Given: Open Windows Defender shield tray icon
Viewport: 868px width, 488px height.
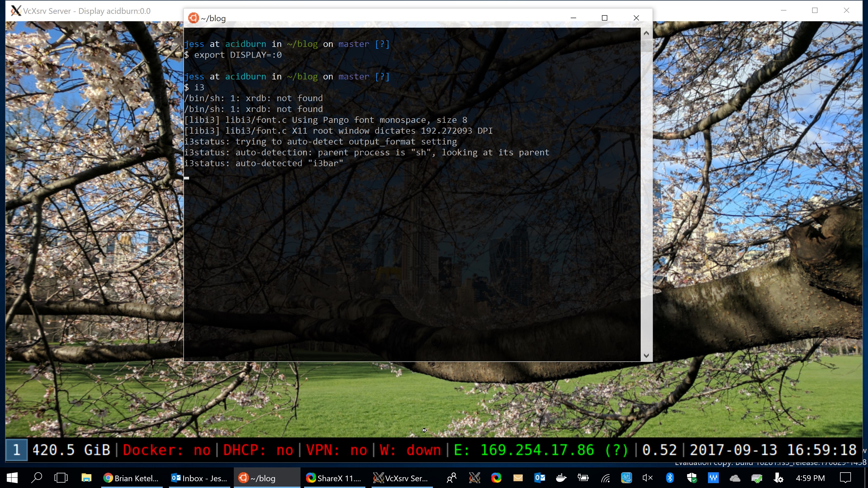Looking at the screenshot, I should click(x=691, y=477).
